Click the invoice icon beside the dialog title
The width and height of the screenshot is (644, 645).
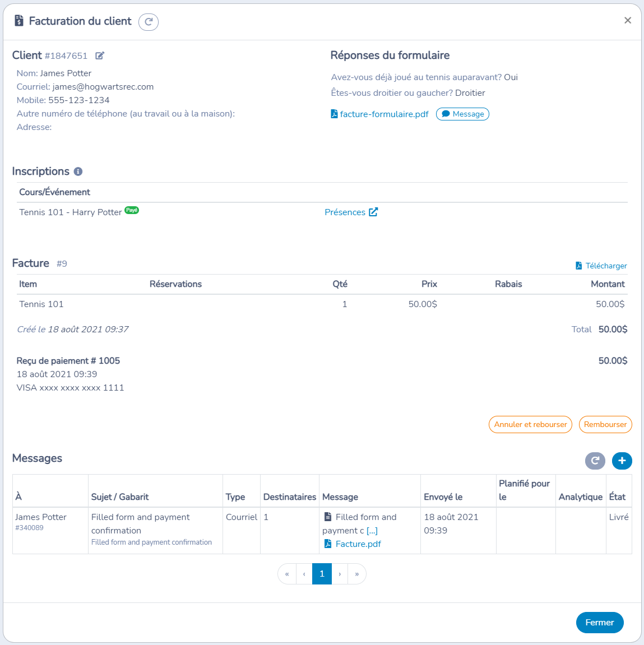click(19, 21)
